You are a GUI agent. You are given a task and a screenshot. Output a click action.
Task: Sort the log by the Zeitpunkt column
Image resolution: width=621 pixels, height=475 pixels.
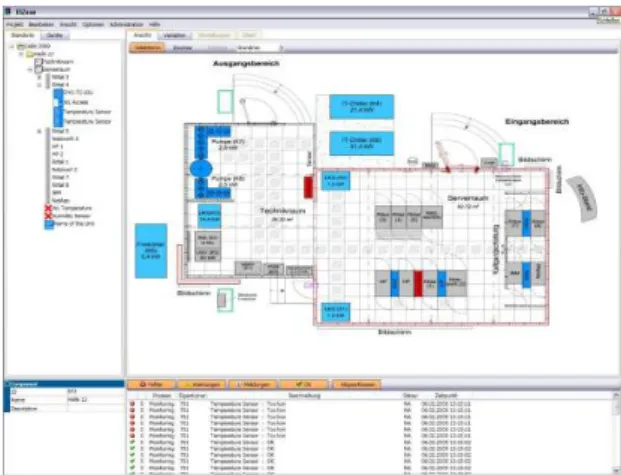(446, 395)
